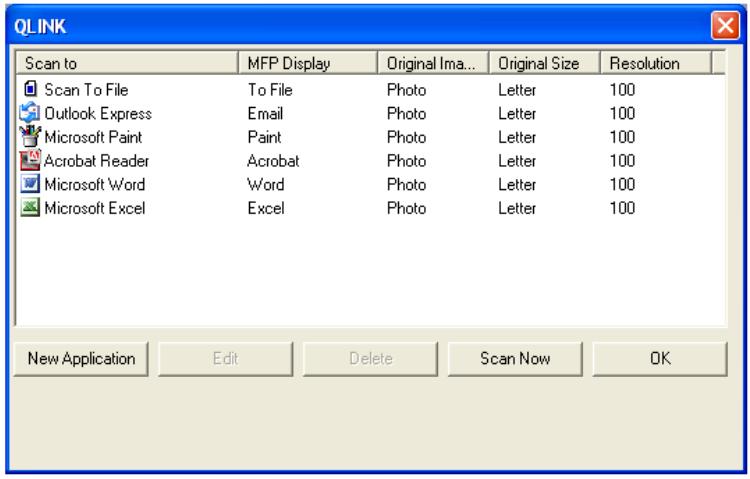This screenshot has width=750, height=479.
Task: Click the Microsoft Paint icon
Action: click(30, 136)
